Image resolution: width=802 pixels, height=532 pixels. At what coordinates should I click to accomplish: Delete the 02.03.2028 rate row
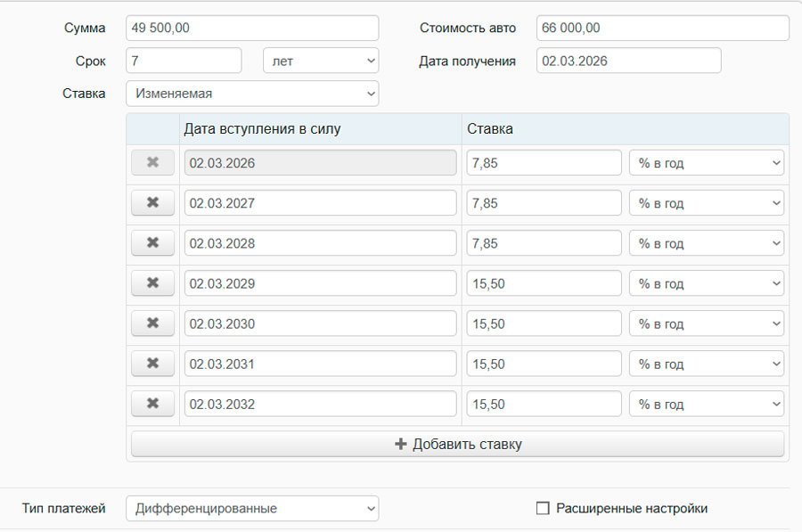152,243
